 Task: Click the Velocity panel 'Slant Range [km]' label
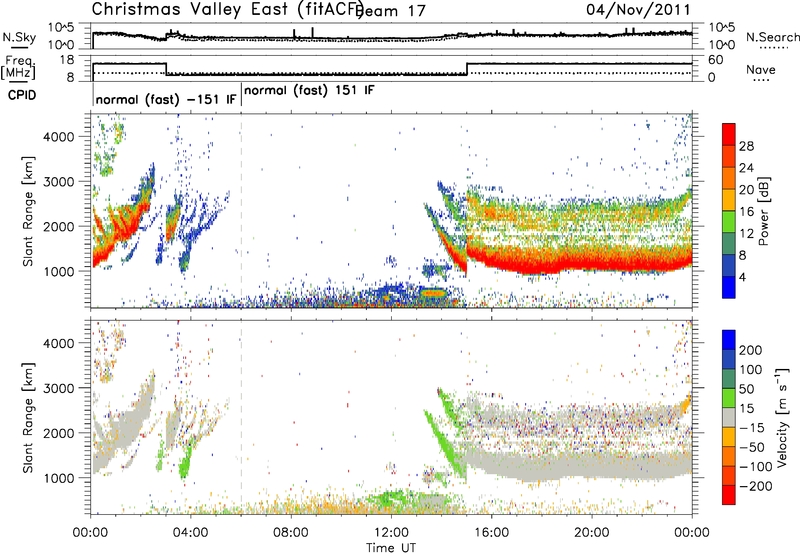28,418
